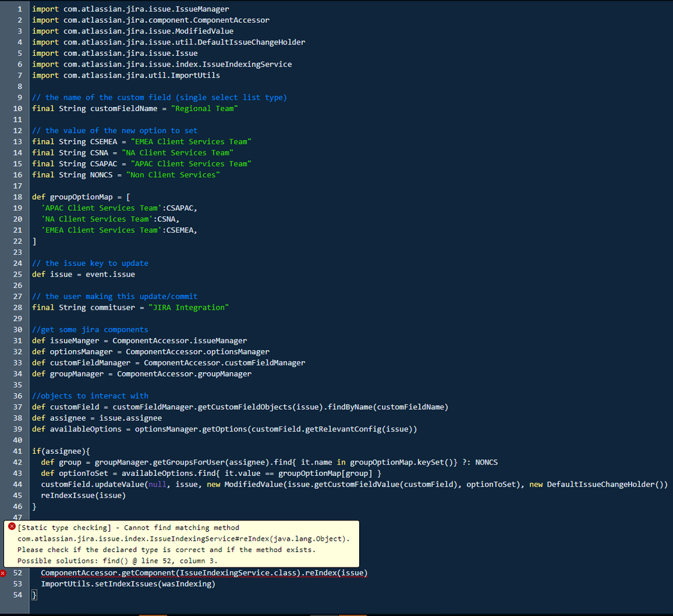The width and height of the screenshot is (673, 616).
Task: Click ImportUtils.setIndexIssues(wasIndexing) on line 53
Action: coord(128,584)
